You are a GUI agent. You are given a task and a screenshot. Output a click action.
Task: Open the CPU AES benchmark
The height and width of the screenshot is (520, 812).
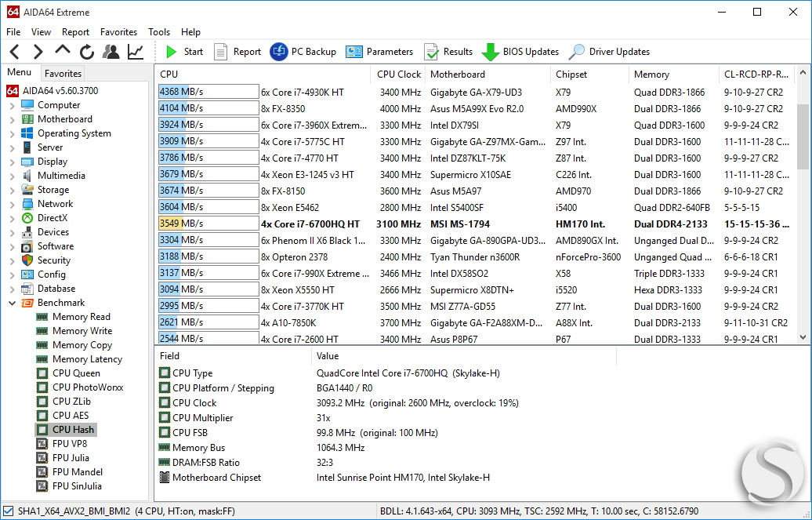click(x=63, y=415)
